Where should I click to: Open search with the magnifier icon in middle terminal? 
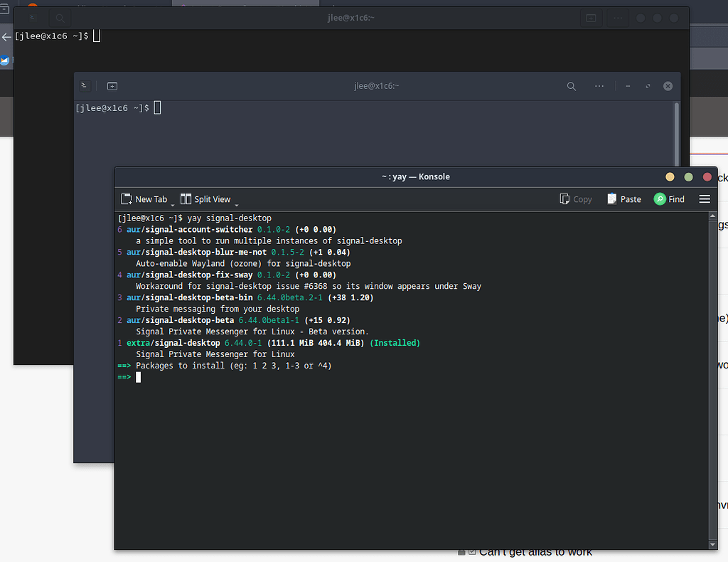tap(571, 85)
